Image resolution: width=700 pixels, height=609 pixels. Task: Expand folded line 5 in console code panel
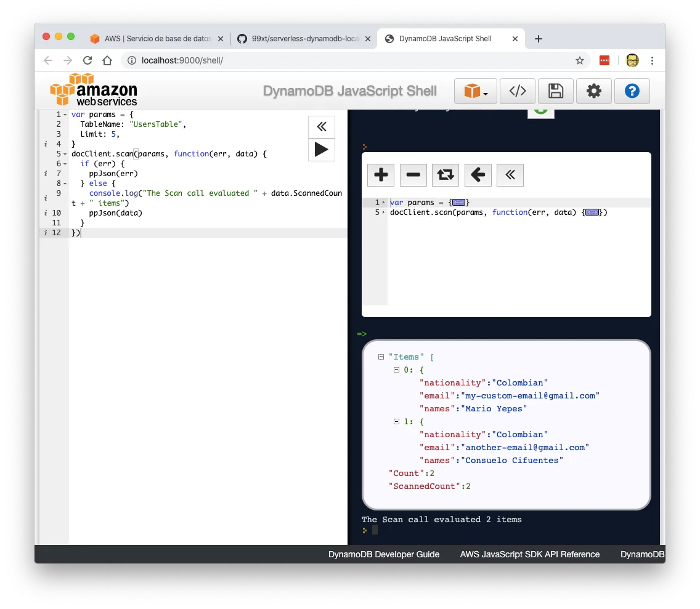383,212
